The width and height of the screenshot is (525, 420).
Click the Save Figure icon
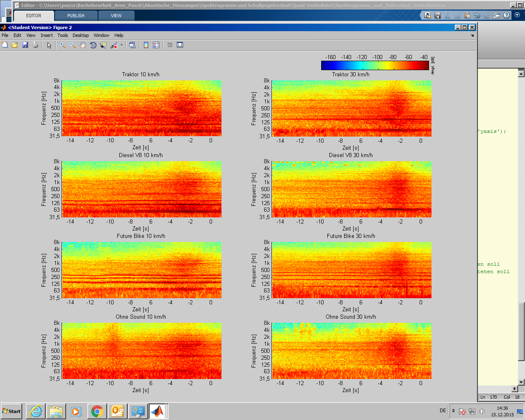click(25, 45)
